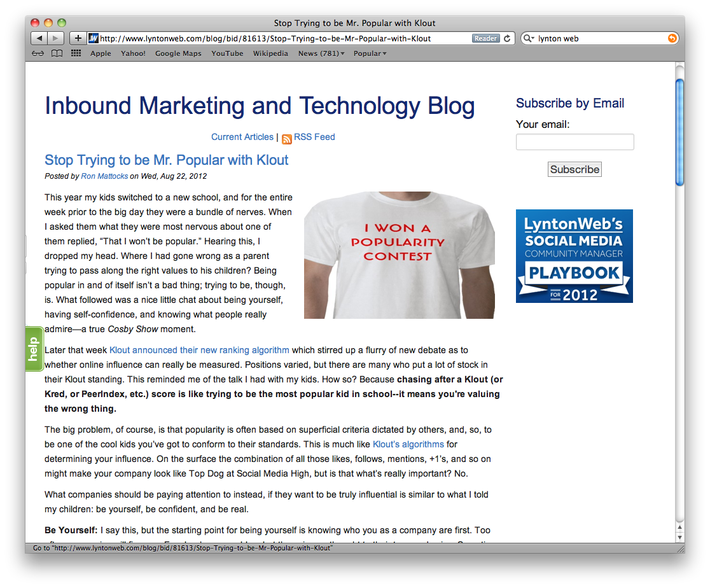Click the popularity contest t-shirt image
710x588 pixels.
[x=400, y=255]
